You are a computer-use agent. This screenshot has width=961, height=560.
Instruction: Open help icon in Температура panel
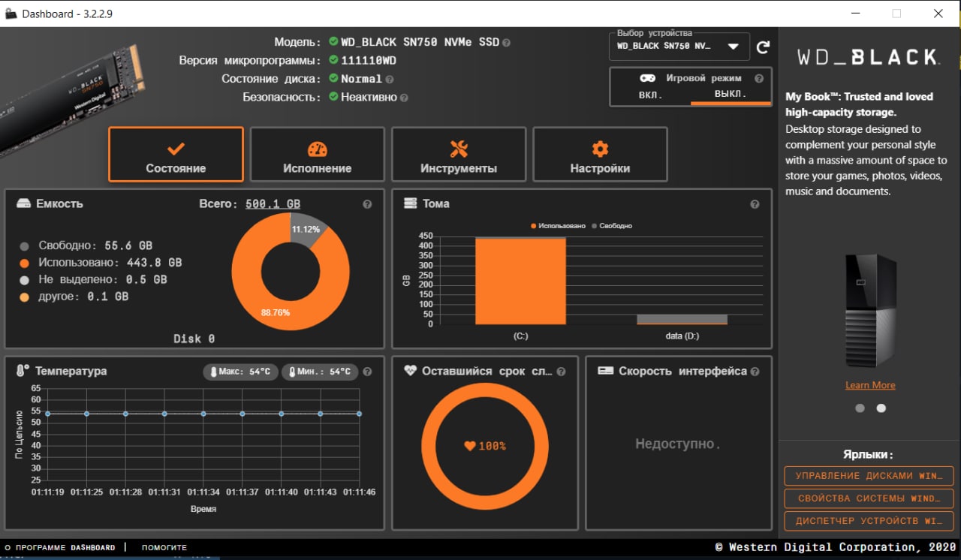367,372
